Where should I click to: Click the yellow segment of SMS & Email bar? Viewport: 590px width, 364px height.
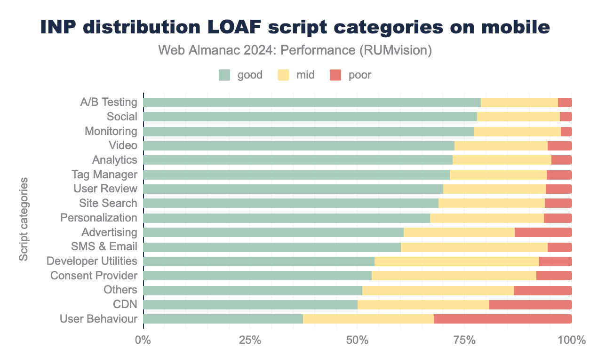pos(474,247)
